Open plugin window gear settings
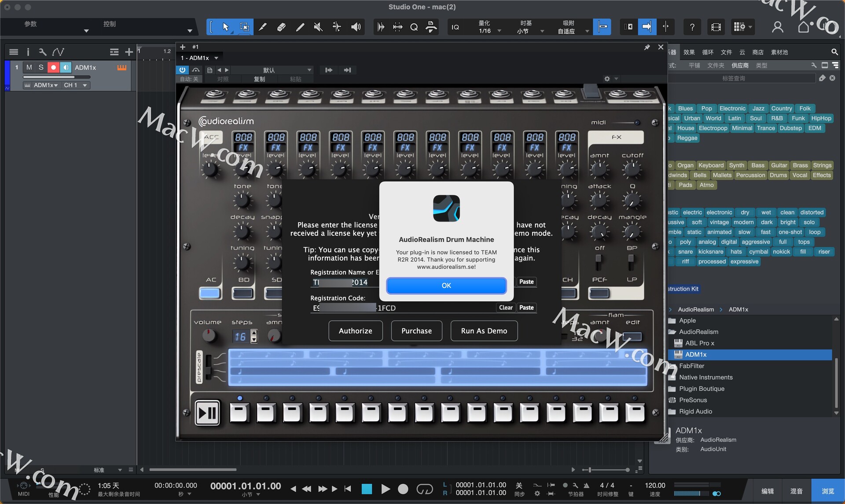This screenshot has width=845, height=504. click(x=607, y=79)
